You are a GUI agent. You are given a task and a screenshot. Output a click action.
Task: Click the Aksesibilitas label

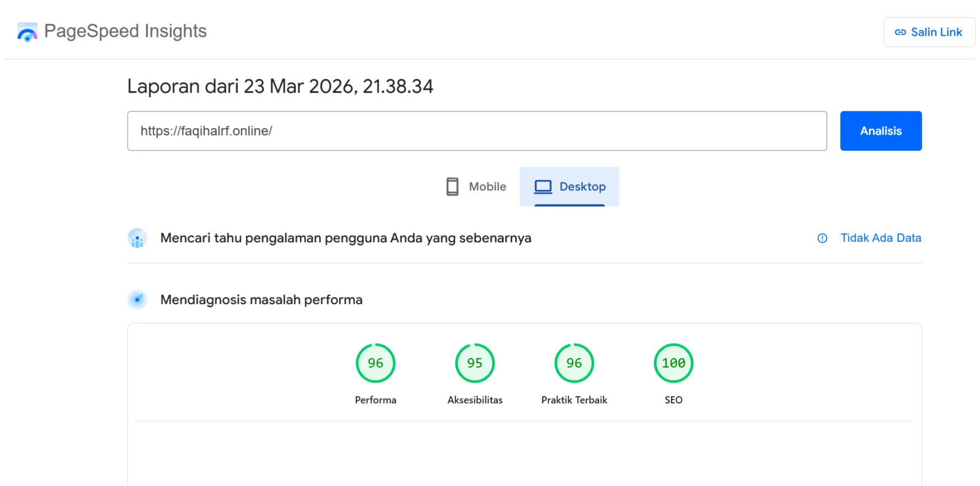(x=475, y=400)
